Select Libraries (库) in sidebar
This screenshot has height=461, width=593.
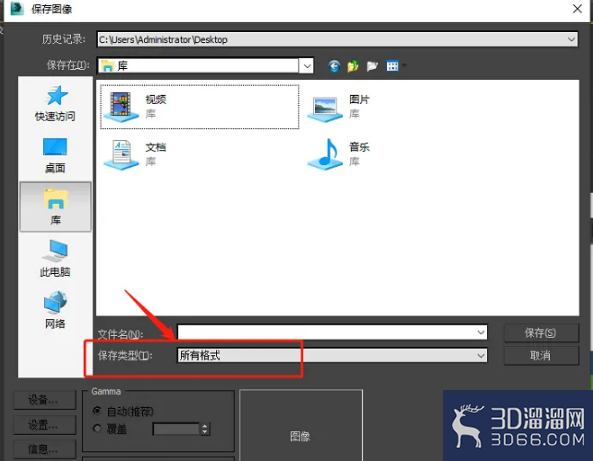point(56,206)
